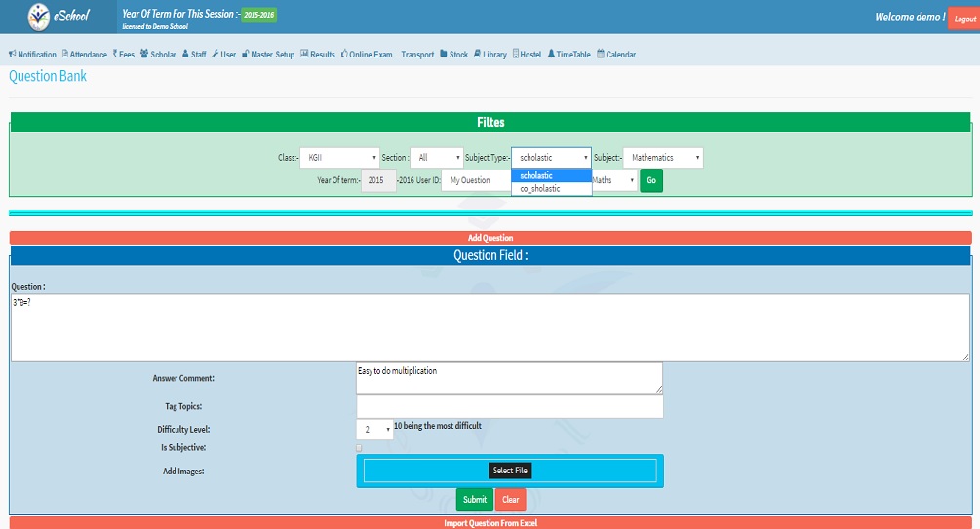980x529 pixels.
Task: Open the Library module icon
Action: [x=477, y=55]
